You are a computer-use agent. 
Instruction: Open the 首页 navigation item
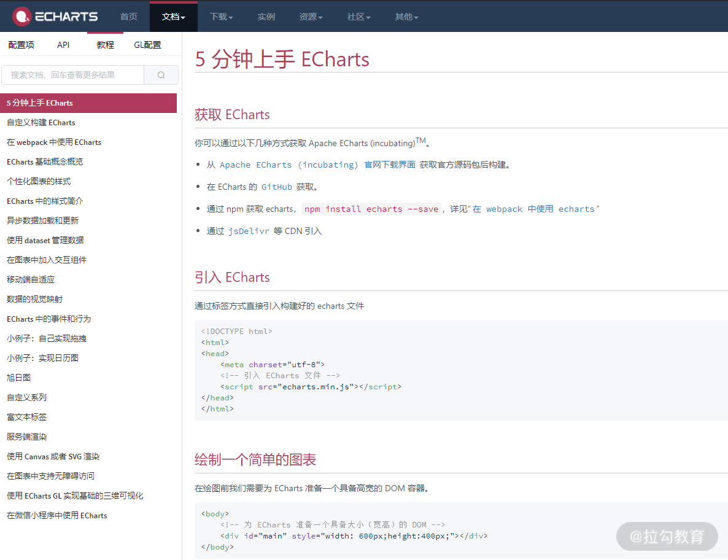point(128,17)
